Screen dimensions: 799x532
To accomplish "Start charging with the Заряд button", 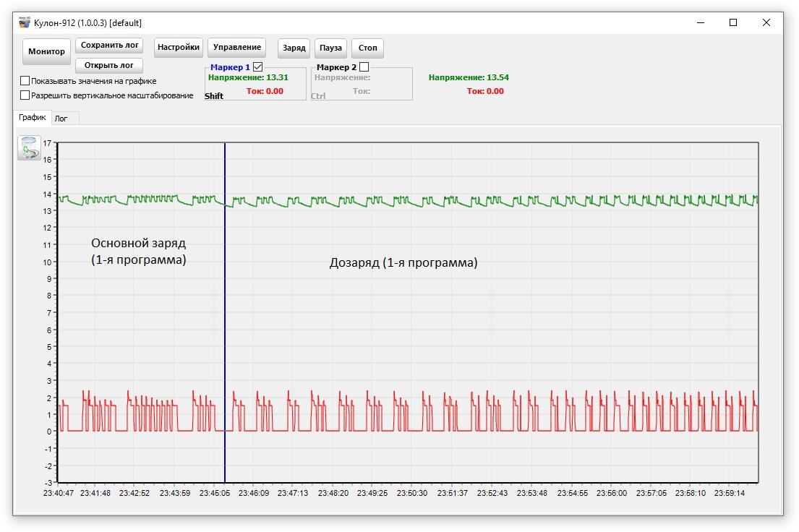I will click(294, 48).
